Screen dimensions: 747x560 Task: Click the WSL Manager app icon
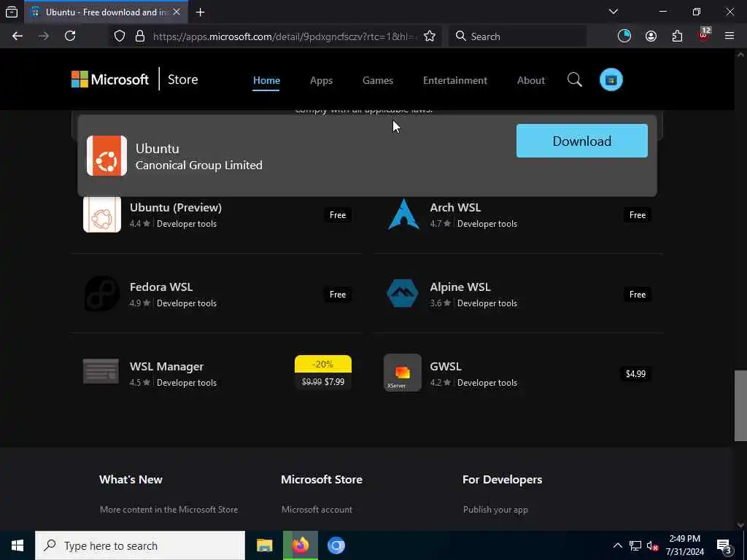click(101, 371)
